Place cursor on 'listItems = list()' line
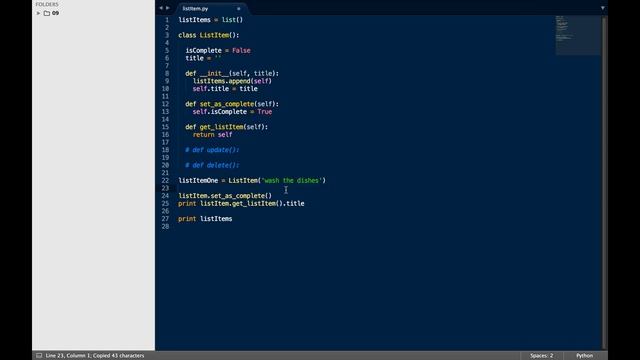Image resolution: width=640 pixels, height=360 pixels. [x=211, y=20]
